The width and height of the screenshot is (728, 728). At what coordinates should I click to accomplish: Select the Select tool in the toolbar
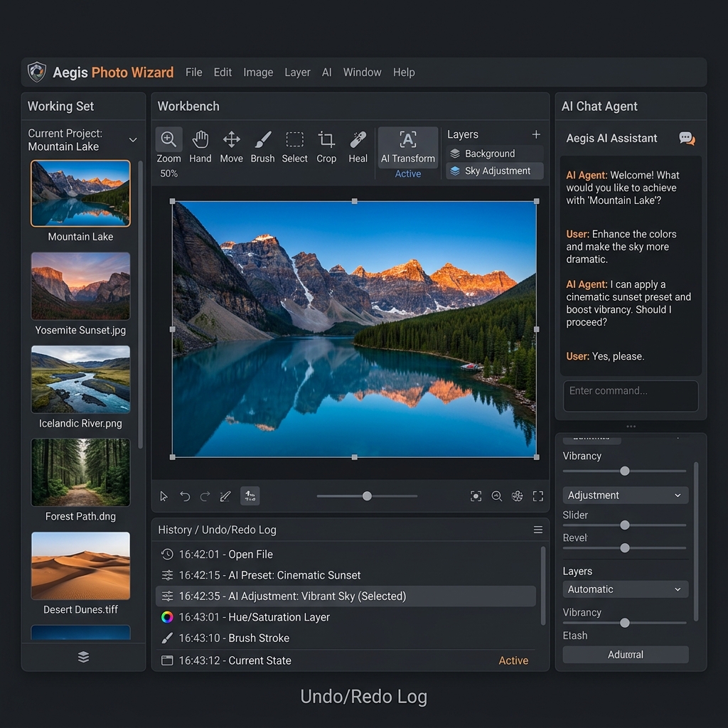294,146
